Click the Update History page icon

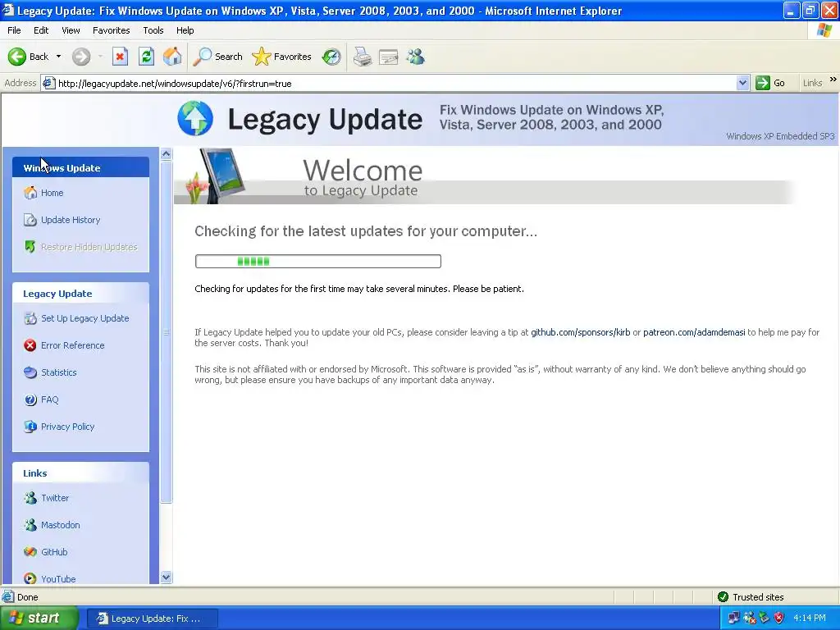point(30,220)
